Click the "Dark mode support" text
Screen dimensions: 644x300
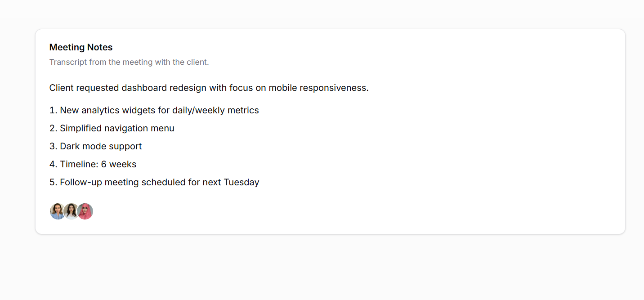pyautogui.click(x=101, y=146)
